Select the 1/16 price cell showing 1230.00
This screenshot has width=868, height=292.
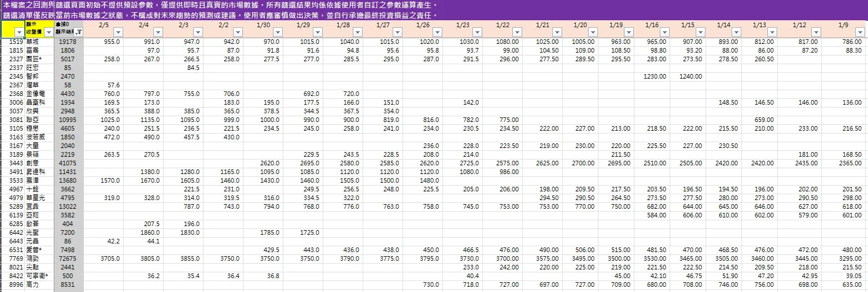pos(653,76)
